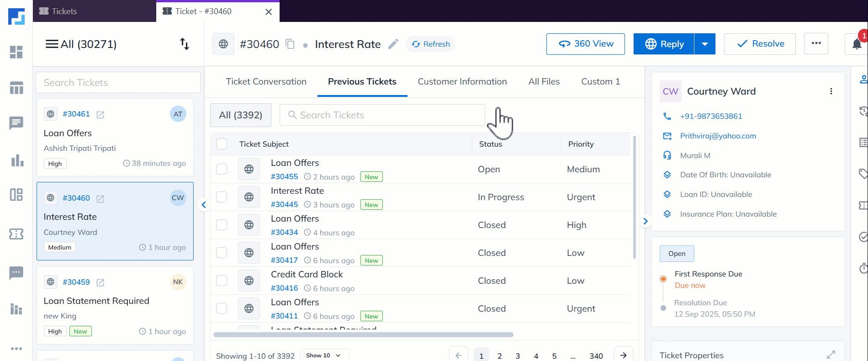The width and height of the screenshot is (868, 361).
Task: Go to page 2
Action: pyautogui.click(x=500, y=356)
